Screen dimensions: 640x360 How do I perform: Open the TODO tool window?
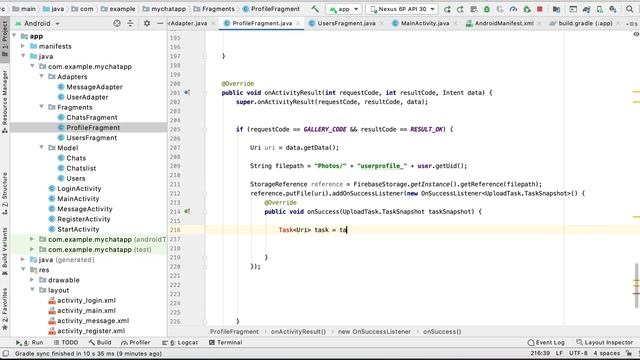click(66, 342)
